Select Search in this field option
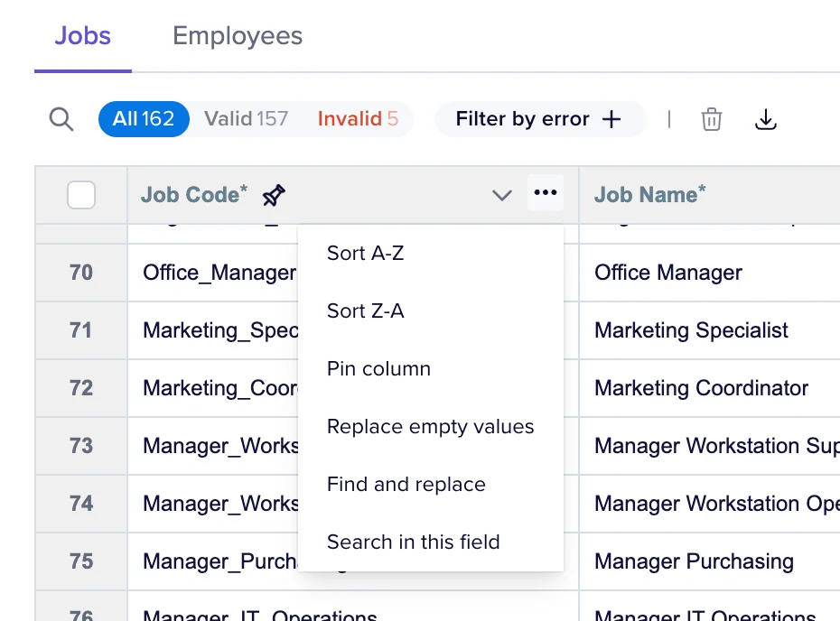Viewport: 840px width, 621px height. 413,542
